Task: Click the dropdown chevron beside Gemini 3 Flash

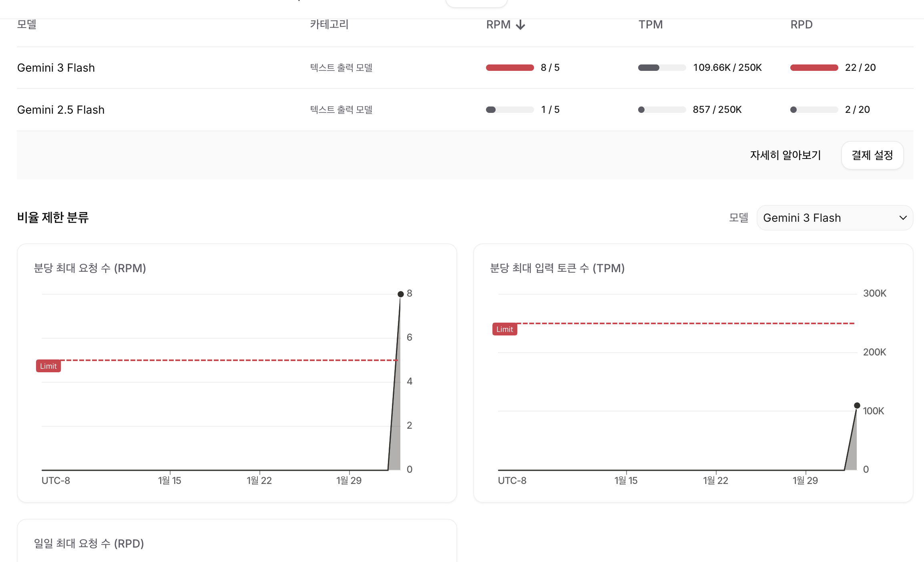Action: (903, 218)
